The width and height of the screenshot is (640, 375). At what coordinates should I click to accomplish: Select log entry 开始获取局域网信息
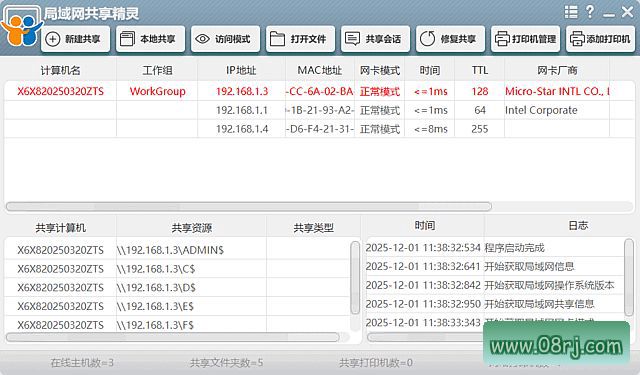pyautogui.click(x=495, y=266)
